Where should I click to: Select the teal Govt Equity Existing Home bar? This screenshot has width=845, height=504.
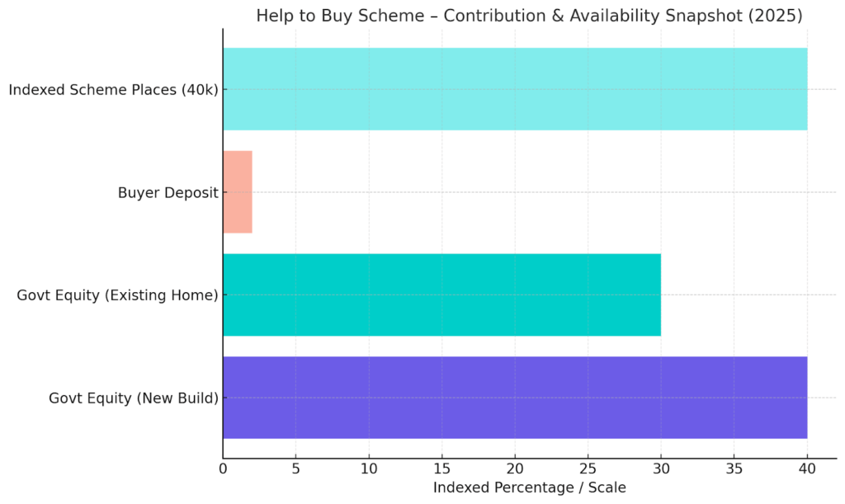click(441, 294)
